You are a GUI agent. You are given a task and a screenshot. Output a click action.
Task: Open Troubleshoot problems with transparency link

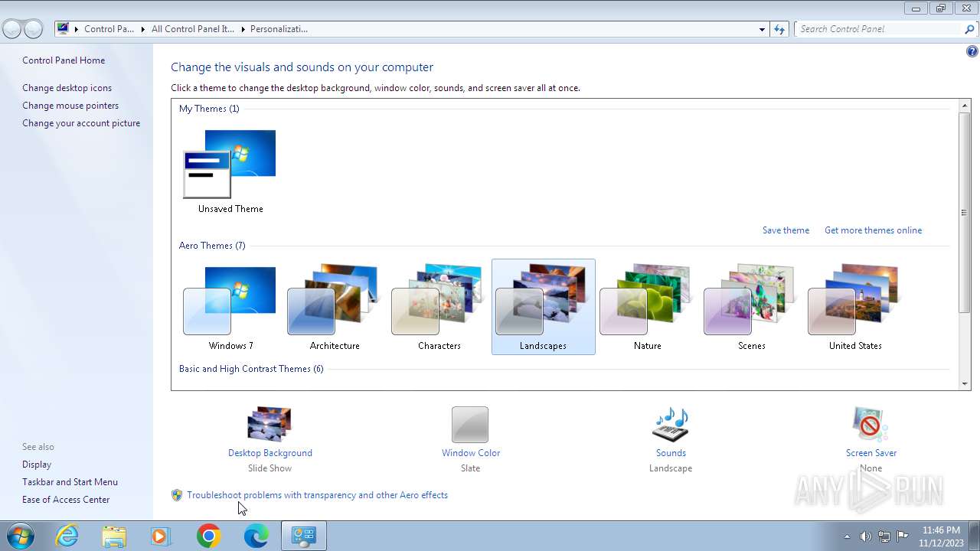pos(317,495)
